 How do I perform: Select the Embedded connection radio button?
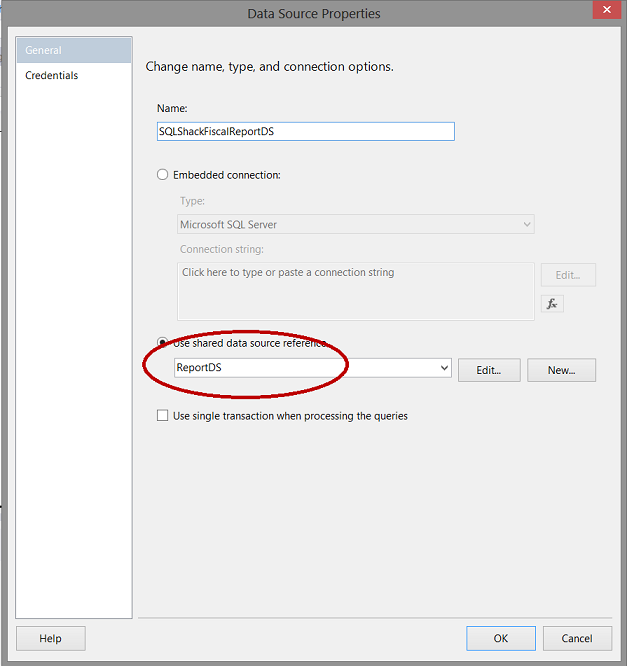[163, 175]
